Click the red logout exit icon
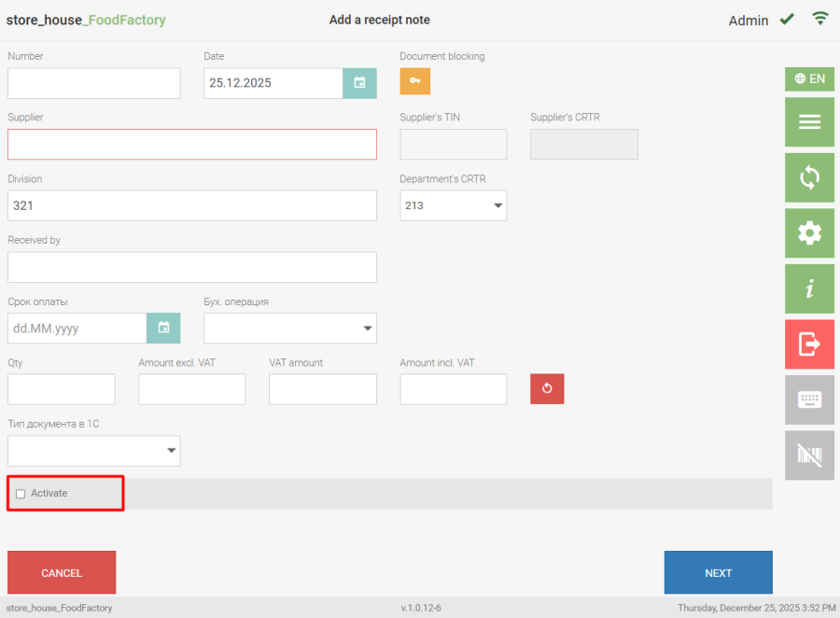 coord(809,344)
